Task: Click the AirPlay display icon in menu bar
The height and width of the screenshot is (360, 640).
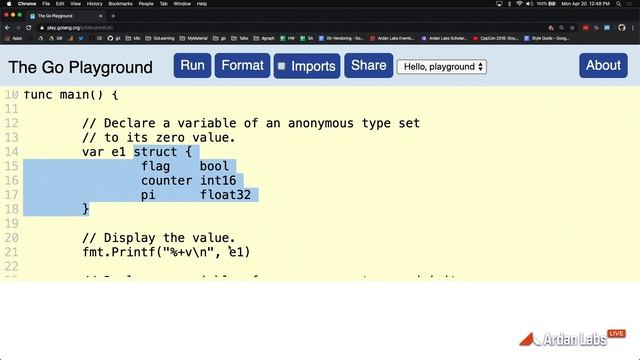Action: pos(499,4)
